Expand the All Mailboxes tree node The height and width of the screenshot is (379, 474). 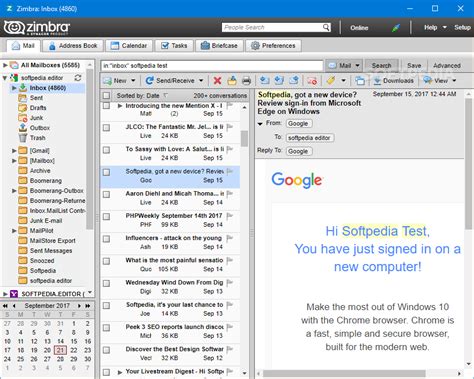click(5, 65)
